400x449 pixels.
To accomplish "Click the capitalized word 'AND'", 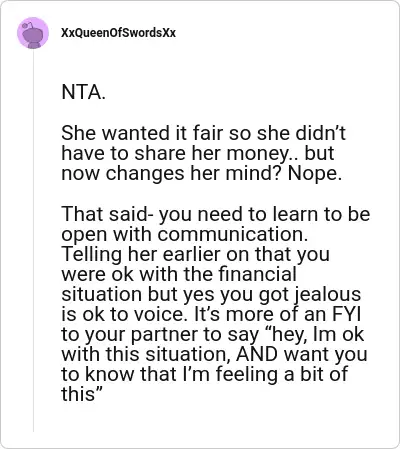I will pyautogui.click(x=257, y=354).
